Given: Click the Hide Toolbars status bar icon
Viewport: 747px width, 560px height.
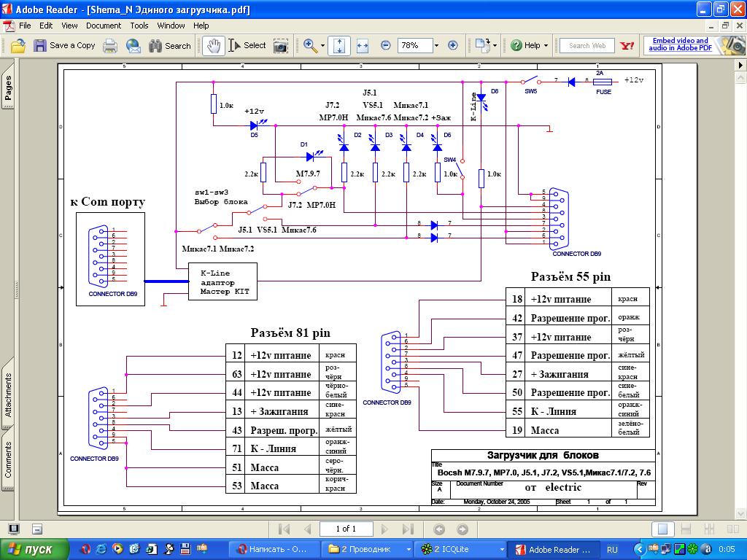Looking at the screenshot, I should pos(37,529).
